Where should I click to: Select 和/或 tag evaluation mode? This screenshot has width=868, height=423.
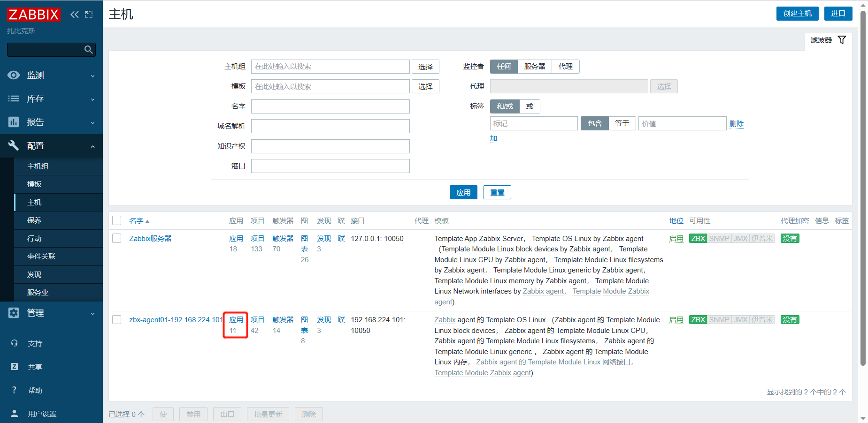505,106
